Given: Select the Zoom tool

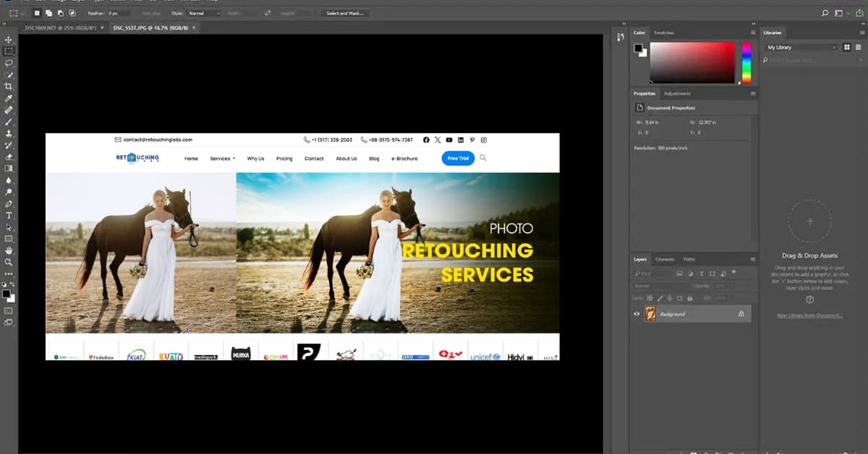Looking at the screenshot, I should (x=9, y=262).
